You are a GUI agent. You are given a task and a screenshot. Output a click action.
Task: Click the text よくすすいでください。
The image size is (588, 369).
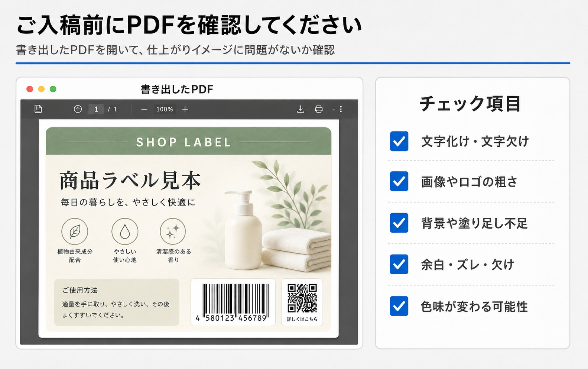pyautogui.click(x=93, y=315)
